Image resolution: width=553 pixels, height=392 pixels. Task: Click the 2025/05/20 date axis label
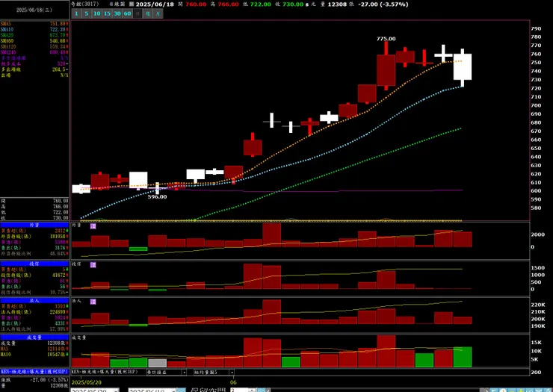87,382
